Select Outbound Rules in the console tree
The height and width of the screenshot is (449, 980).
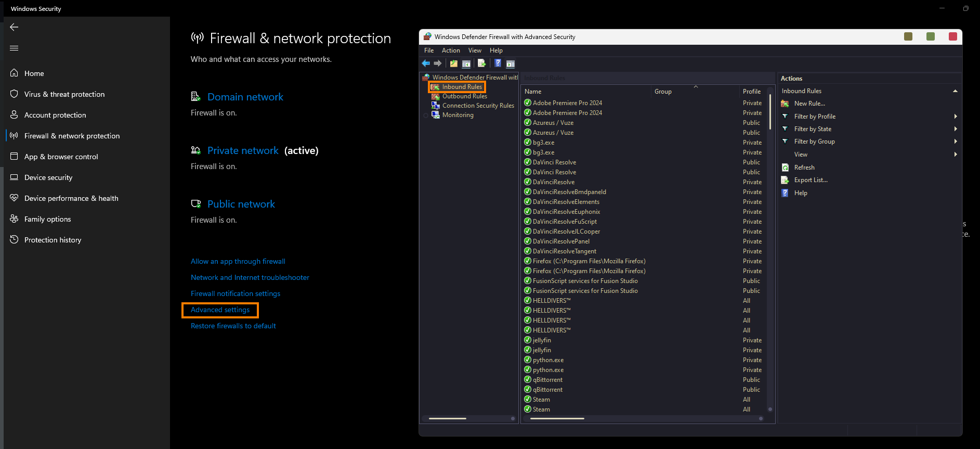(464, 96)
